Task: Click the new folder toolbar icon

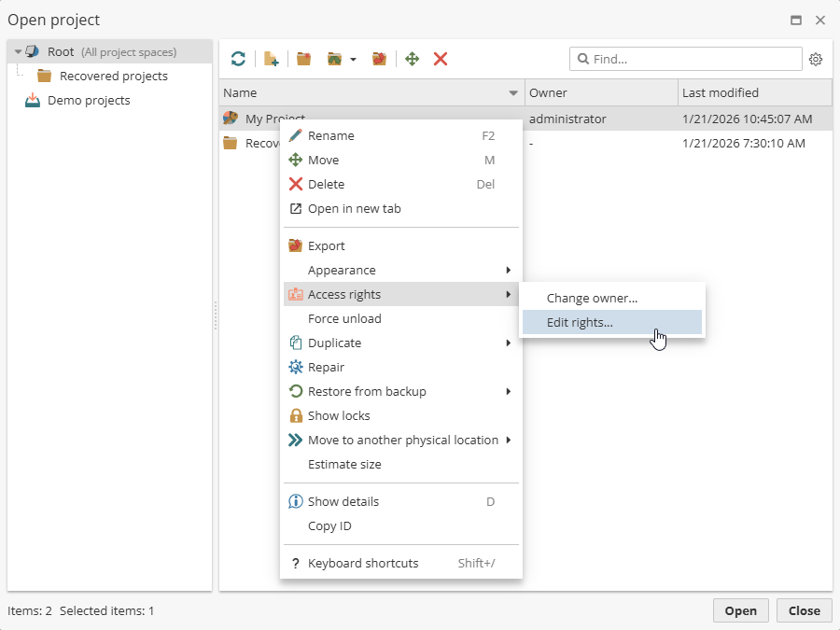Action: [303, 59]
